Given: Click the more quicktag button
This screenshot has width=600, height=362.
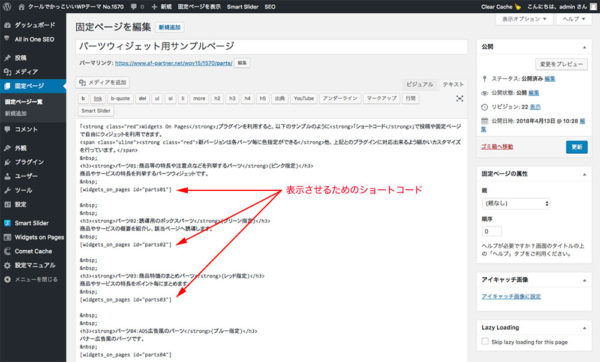Looking at the screenshot, I should tap(199, 98).
